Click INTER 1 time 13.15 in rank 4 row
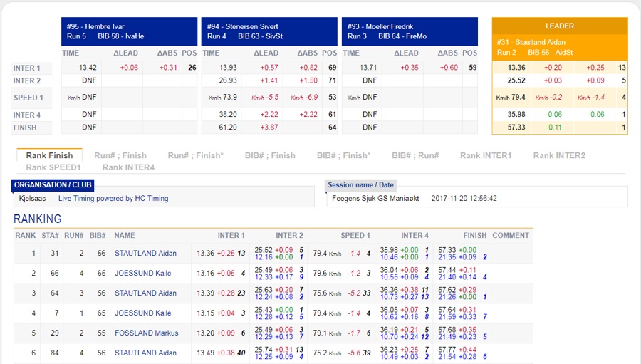 [205, 313]
